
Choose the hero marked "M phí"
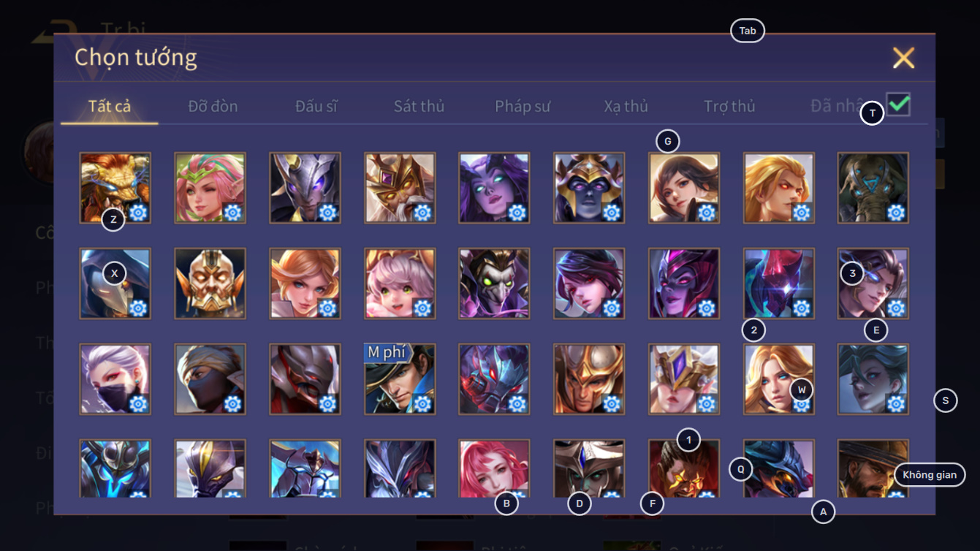(400, 379)
